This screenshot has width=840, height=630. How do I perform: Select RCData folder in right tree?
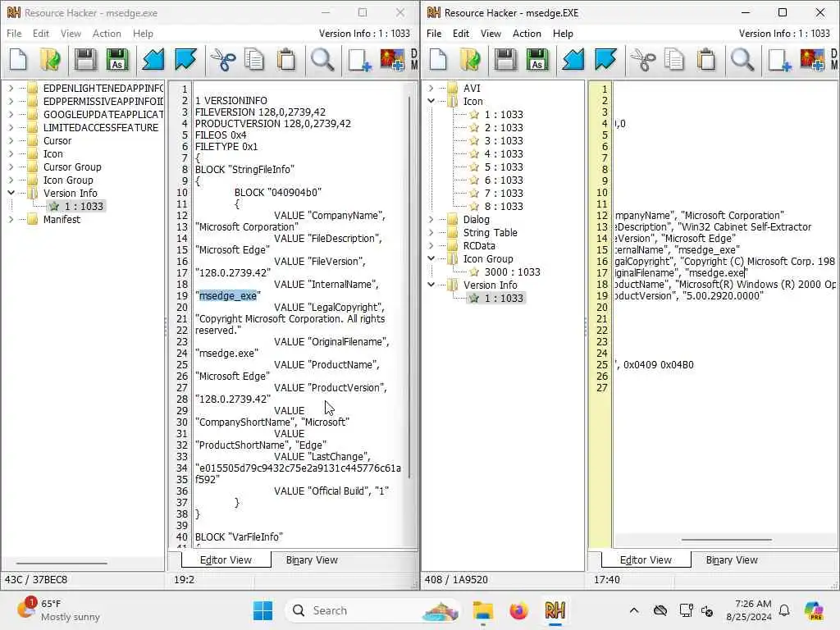pos(479,245)
